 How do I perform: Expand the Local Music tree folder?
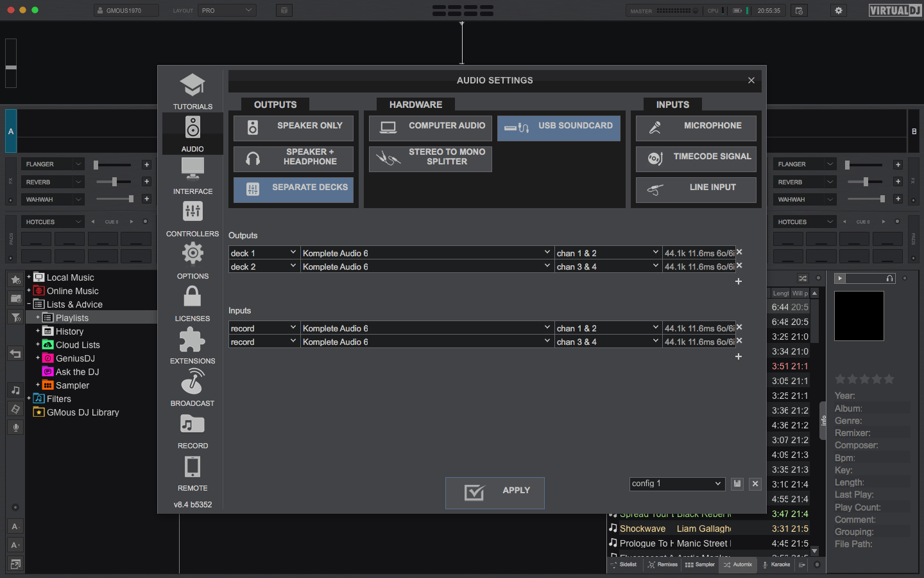(x=29, y=277)
